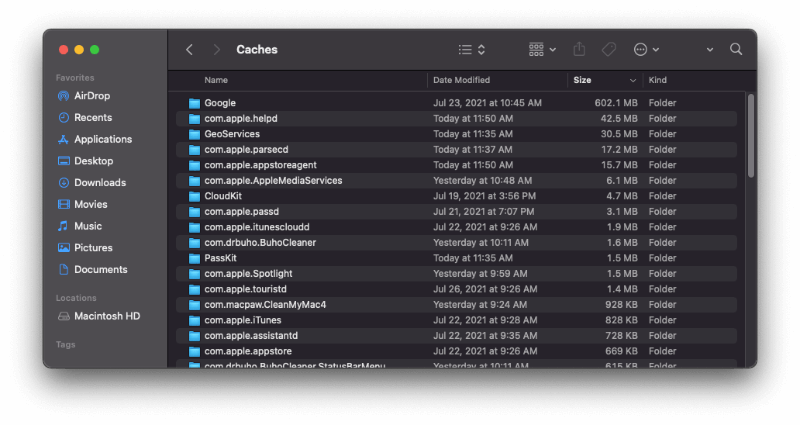Screen dimensions: 800x425
Task: Click the Tags toolbar icon
Action: pyautogui.click(x=609, y=49)
